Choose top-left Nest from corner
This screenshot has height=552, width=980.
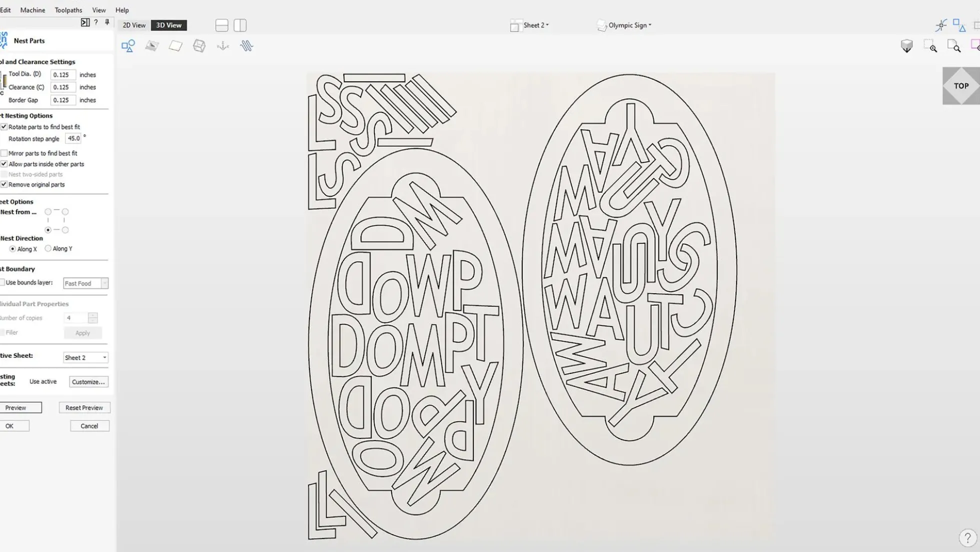click(x=48, y=212)
